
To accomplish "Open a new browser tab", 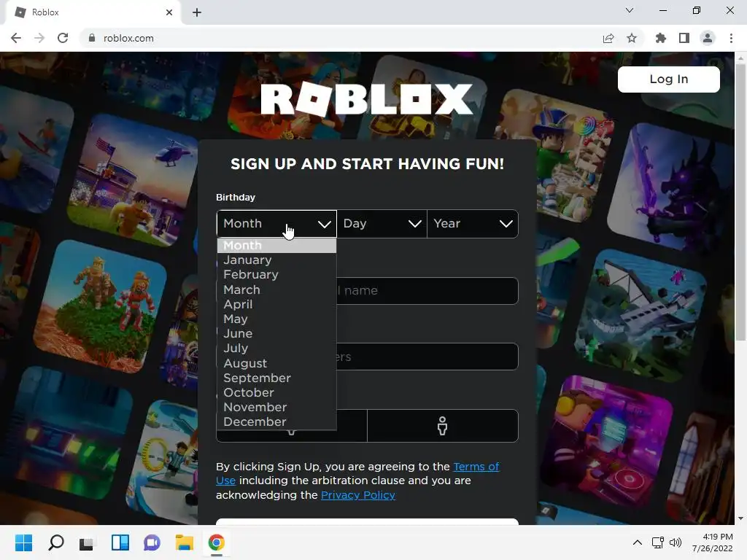I will (197, 12).
